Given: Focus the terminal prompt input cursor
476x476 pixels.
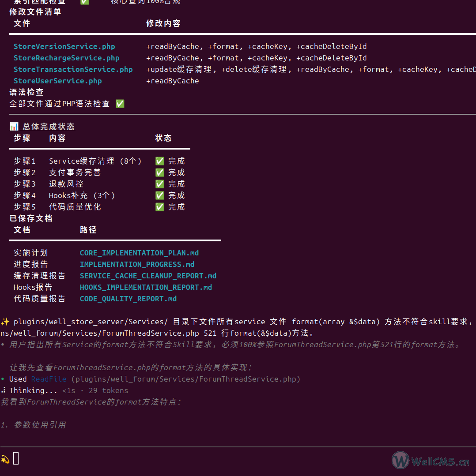Looking at the screenshot, I should click(x=16, y=459).
